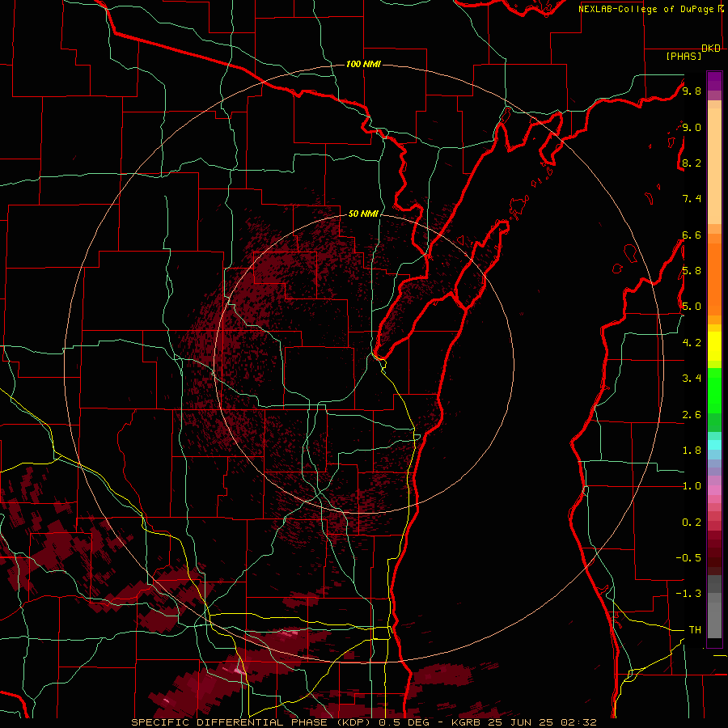This screenshot has height=728, width=728.
Task: Click the 9.8 color scale value
Action: pyautogui.click(x=692, y=91)
